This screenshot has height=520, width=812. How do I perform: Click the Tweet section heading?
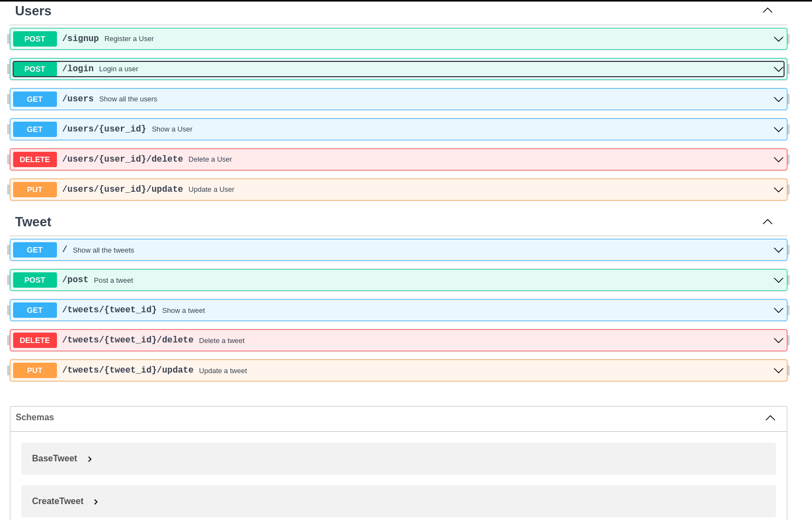[33, 222]
